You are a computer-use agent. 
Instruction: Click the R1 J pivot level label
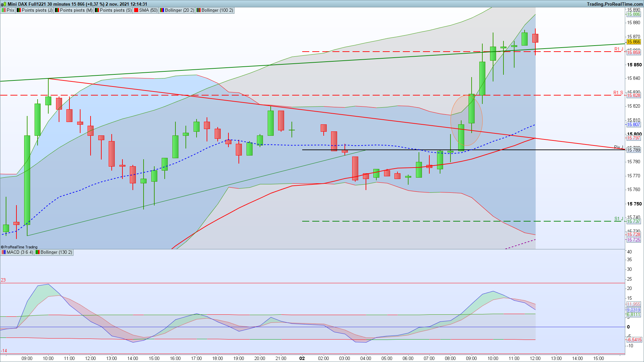tap(619, 49)
